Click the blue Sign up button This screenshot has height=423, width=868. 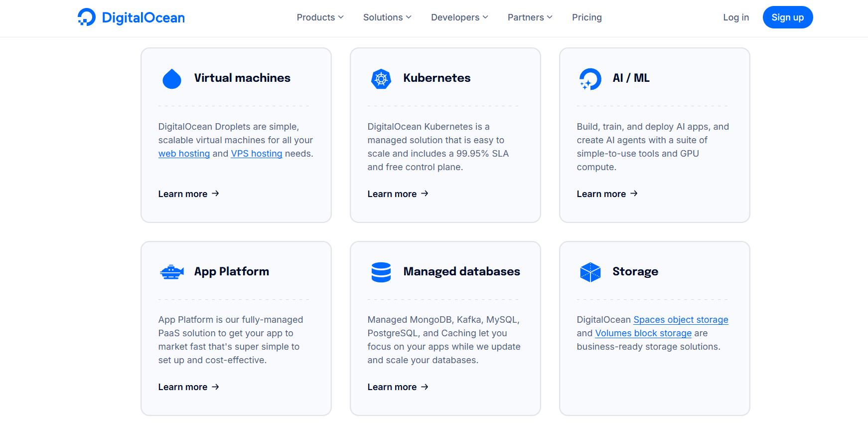(788, 17)
